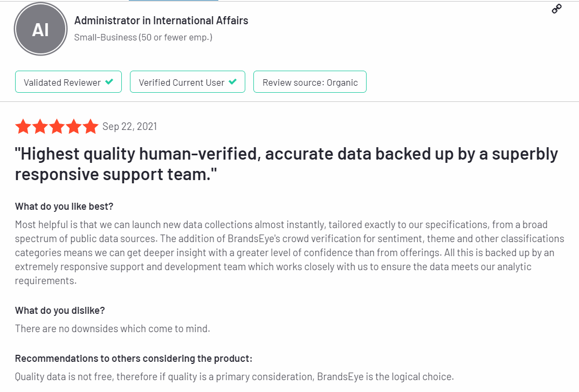Click the "Recommendations to others" heading
The height and width of the screenshot is (392, 579).
[x=134, y=359]
